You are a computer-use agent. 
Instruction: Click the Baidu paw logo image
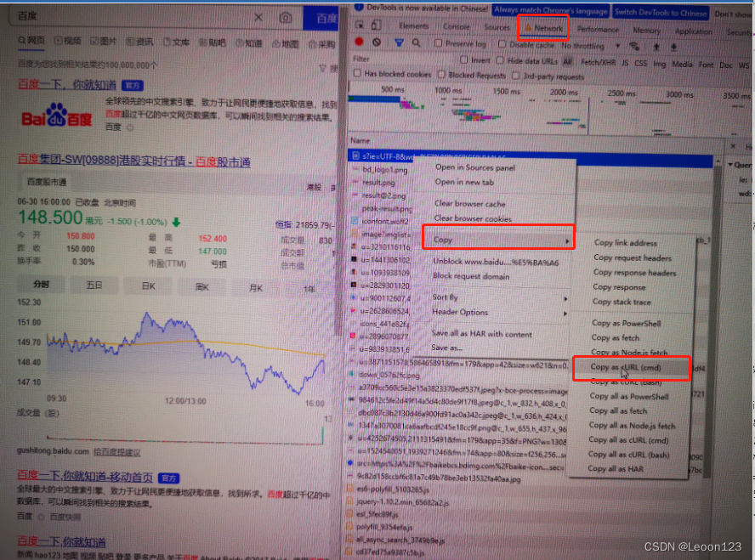click(57, 116)
